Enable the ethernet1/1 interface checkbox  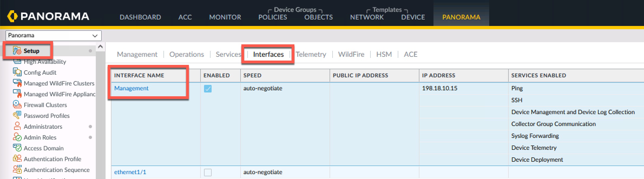[208, 172]
